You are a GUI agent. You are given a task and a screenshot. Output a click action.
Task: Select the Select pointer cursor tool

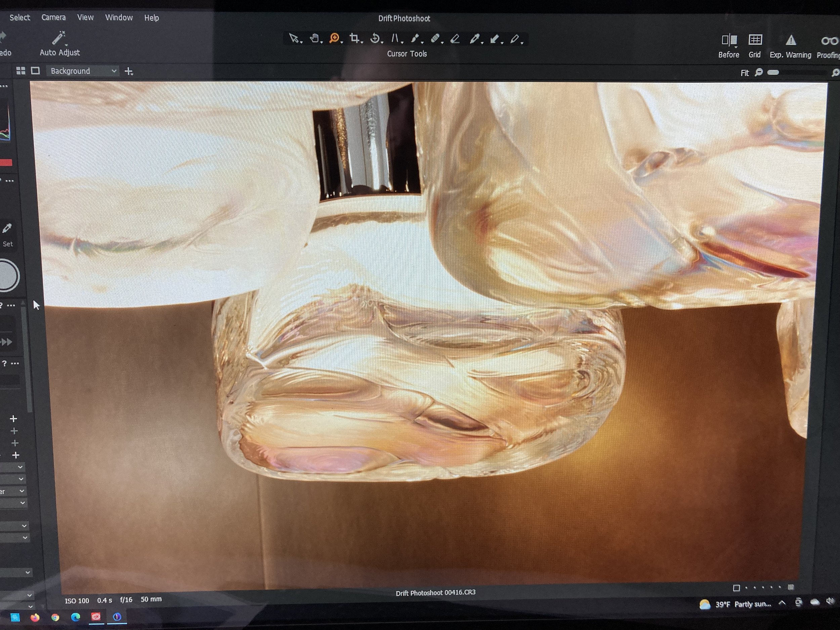(x=294, y=38)
